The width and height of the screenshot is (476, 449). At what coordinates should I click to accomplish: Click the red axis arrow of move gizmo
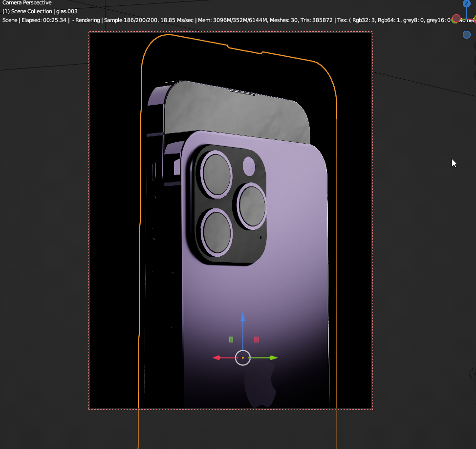coord(217,358)
